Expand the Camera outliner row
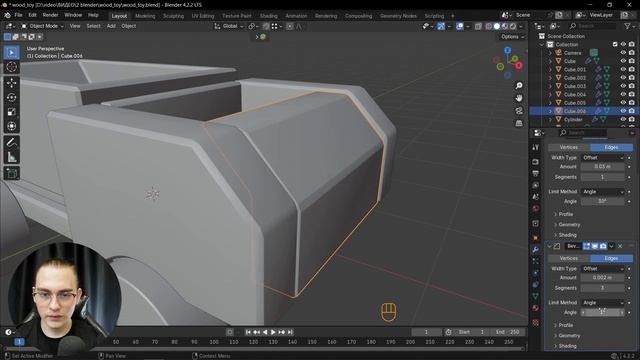The image size is (640, 360). point(550,53)
